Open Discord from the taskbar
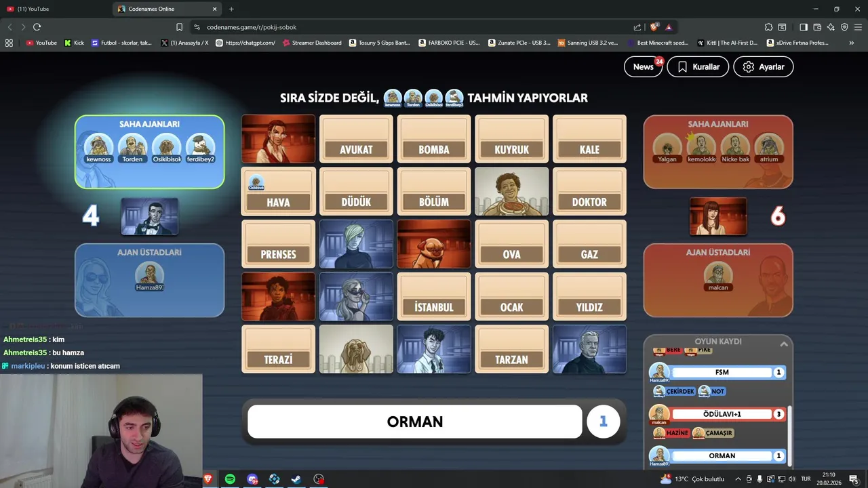868x488 pixels. click(x=252, y=479)
